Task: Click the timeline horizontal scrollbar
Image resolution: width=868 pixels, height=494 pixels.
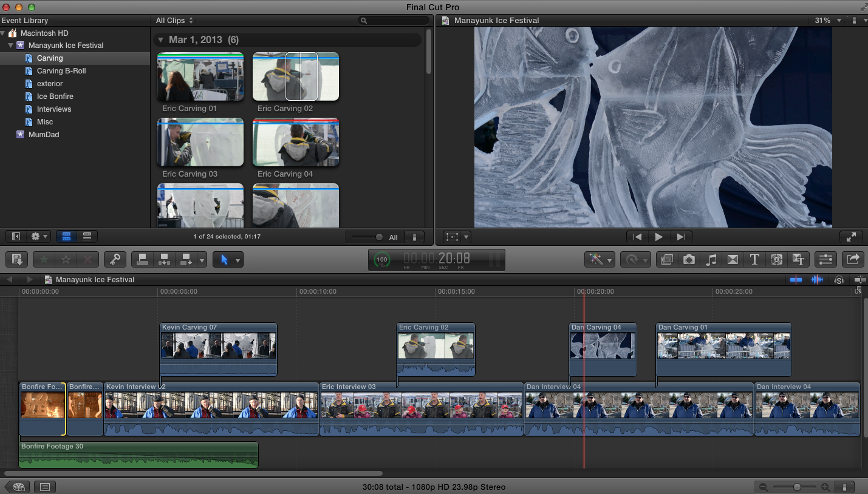Action: pyautogui.click(x=193, y=473)
